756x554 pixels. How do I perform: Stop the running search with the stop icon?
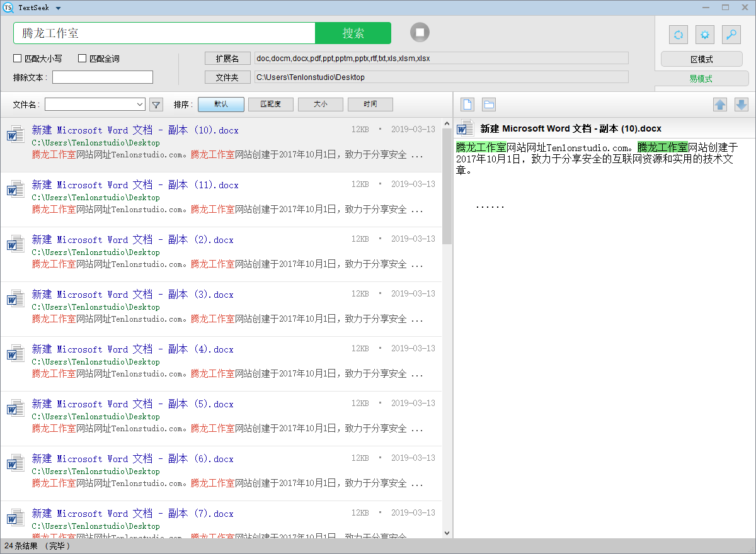[x=420, y=33]
